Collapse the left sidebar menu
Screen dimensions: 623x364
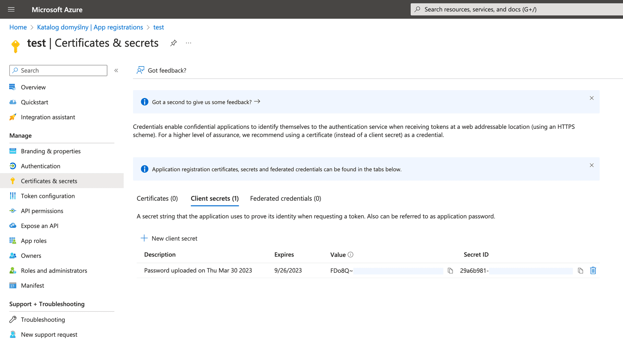click(116, 70)
